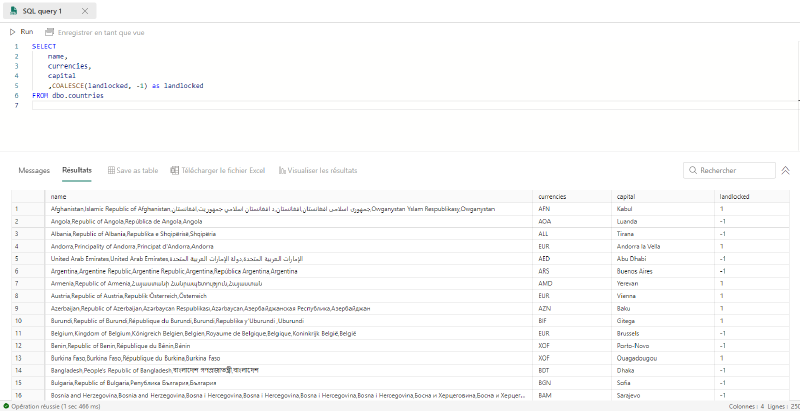Select the BAM currency cell

(573, 395)
